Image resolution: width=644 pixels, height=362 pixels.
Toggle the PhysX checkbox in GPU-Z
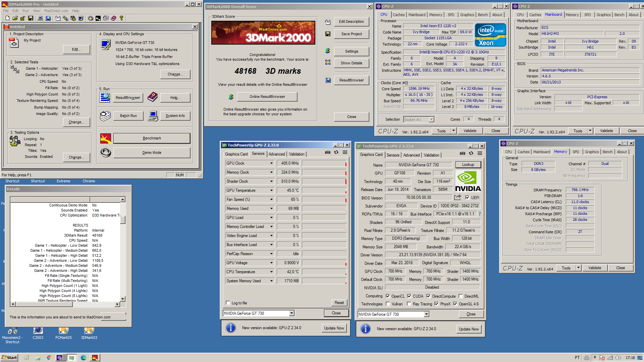(x=436, y=304)
